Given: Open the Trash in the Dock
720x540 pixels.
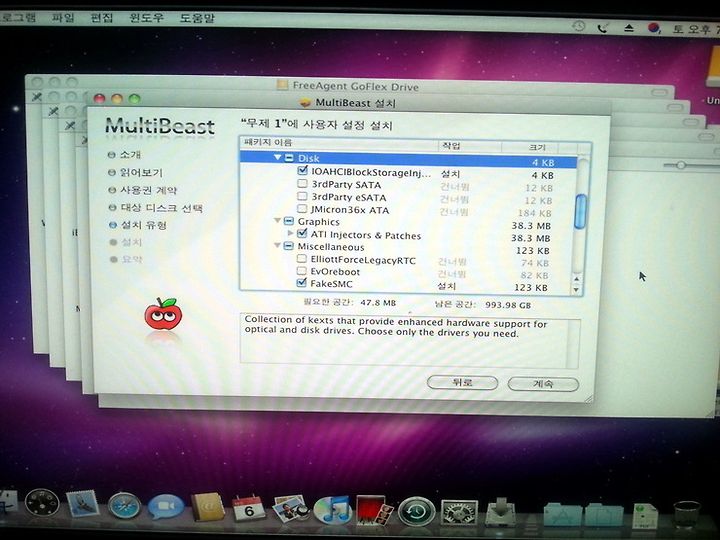Looking at the screenshot, I should point(686,515).
